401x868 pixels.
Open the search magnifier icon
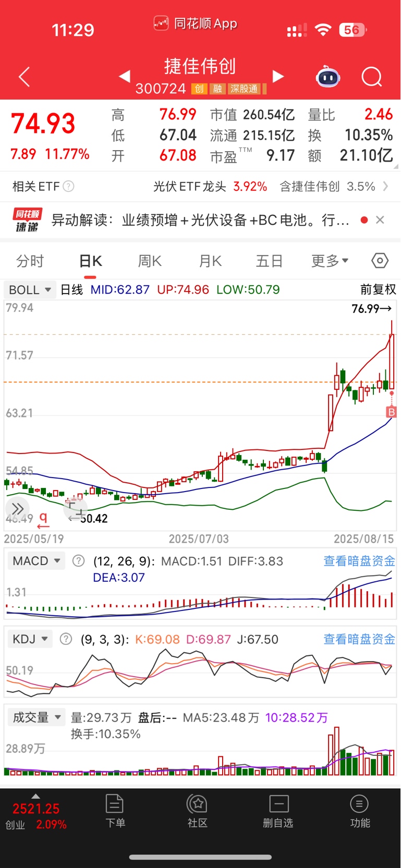pyautogui.click(x=372, y=77)
